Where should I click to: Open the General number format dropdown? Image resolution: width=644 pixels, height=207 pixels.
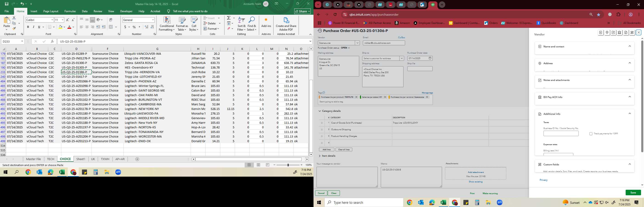point(153,20)
